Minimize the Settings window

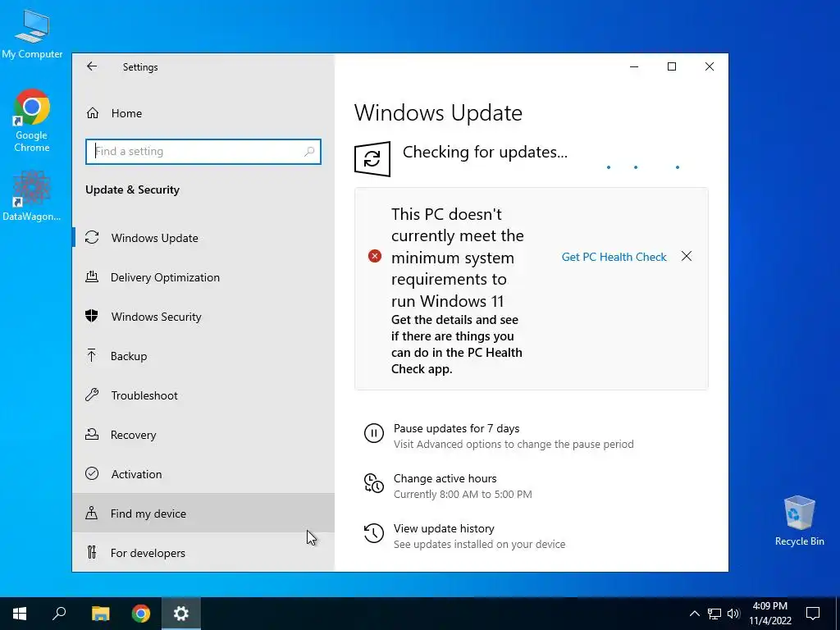point(634,66)
